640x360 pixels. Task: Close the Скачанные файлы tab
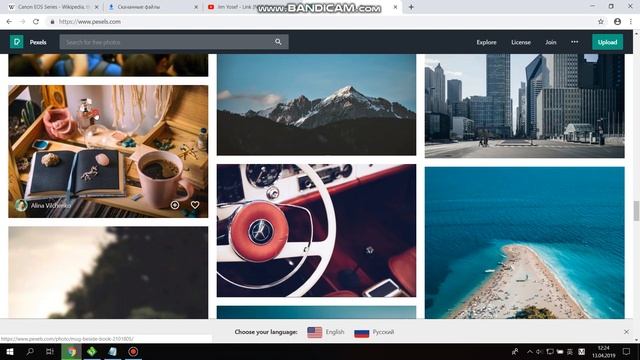pyautogui.click(x=196, y=7)
